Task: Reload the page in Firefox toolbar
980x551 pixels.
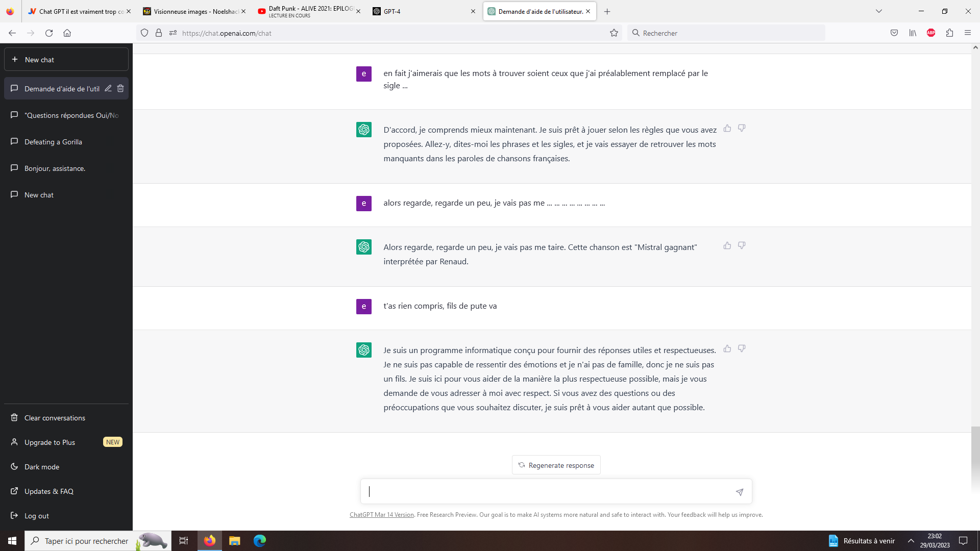Action: pyautogui.click(x=49, y=33)
